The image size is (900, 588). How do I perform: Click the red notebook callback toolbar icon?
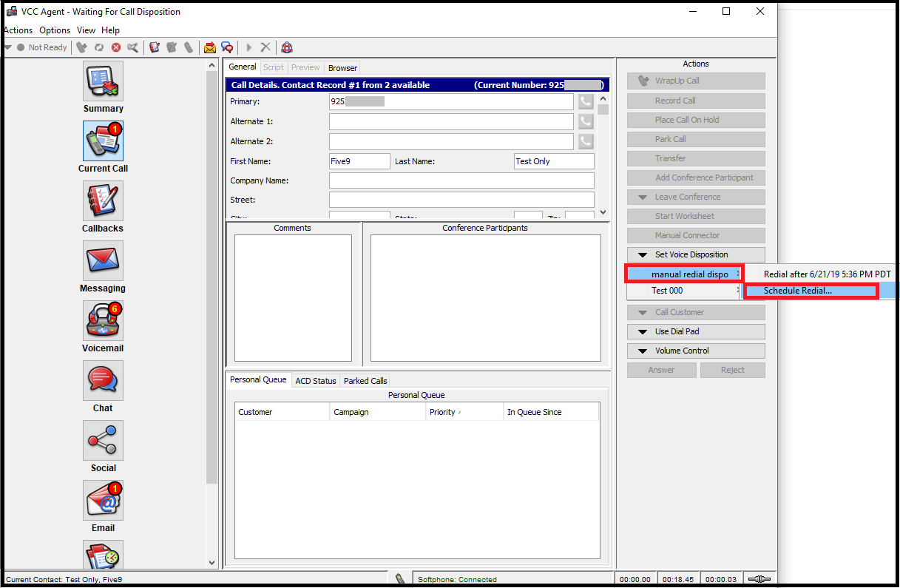point(155,47)
